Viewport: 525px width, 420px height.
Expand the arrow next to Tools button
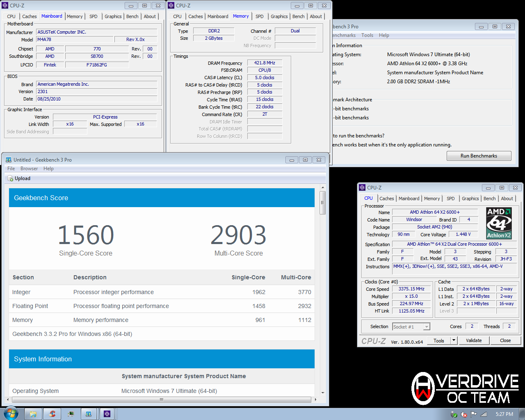(454, 340)
